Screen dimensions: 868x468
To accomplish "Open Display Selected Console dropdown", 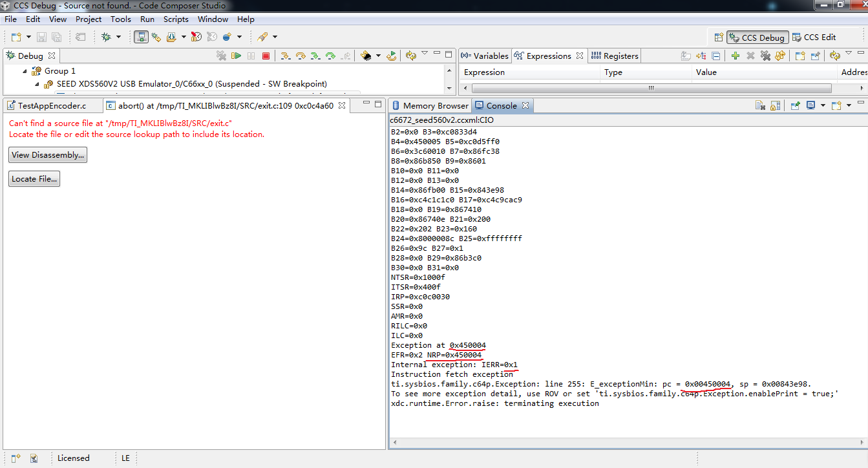I will coord(823,105).
